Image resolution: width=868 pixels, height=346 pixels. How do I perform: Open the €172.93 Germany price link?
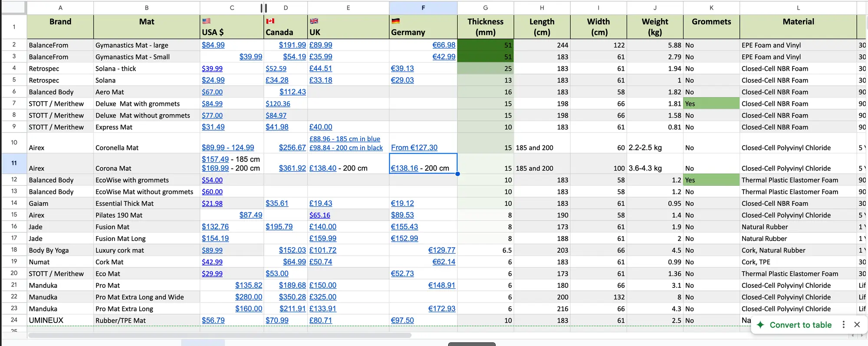pyautogui.click(x=442, y=309)
